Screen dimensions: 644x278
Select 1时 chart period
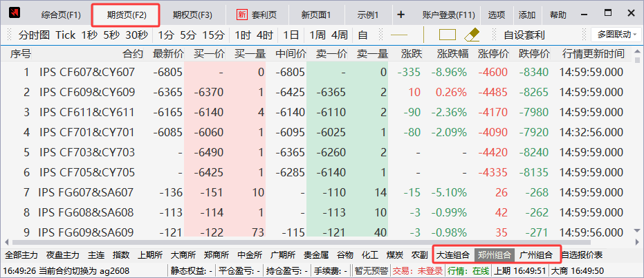tap(243, 35)
